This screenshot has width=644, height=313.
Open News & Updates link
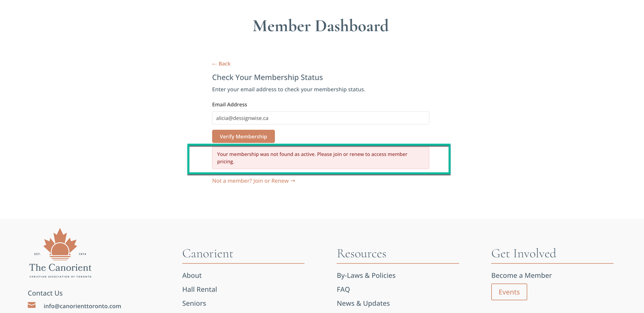(x=363, y=303)
